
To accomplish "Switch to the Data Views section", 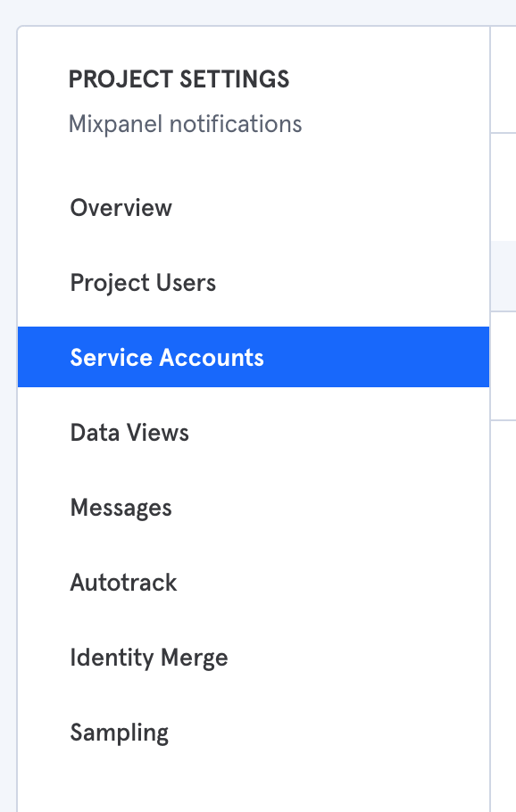I will coord(129,433).
